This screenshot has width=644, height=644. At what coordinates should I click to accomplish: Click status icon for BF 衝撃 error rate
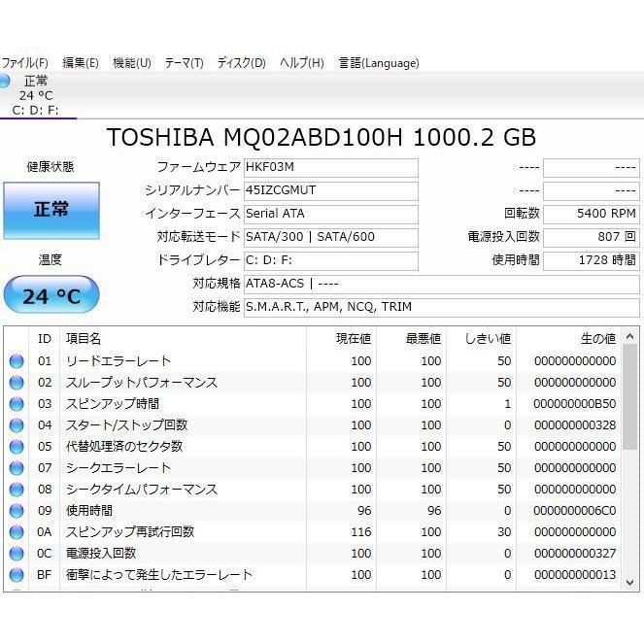coord(17,575)
